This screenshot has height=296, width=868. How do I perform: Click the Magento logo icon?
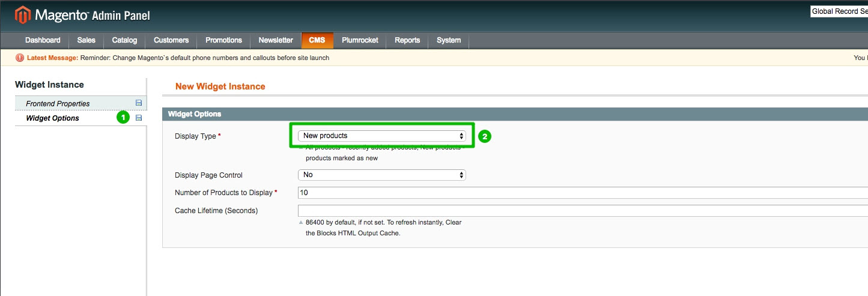[22, 14]
